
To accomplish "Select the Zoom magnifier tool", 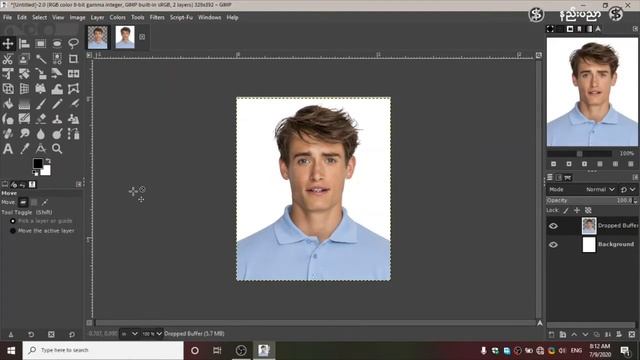I will [57, 149].
